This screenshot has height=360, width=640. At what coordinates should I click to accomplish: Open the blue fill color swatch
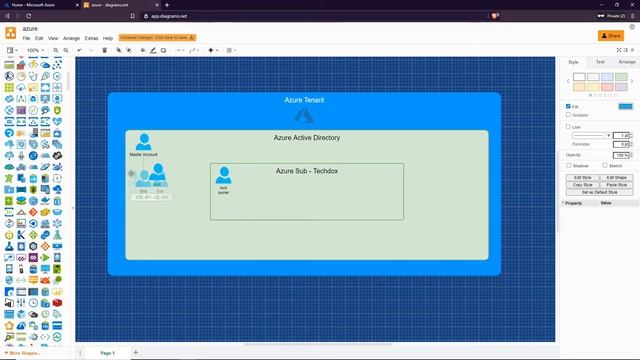(625, 107)
